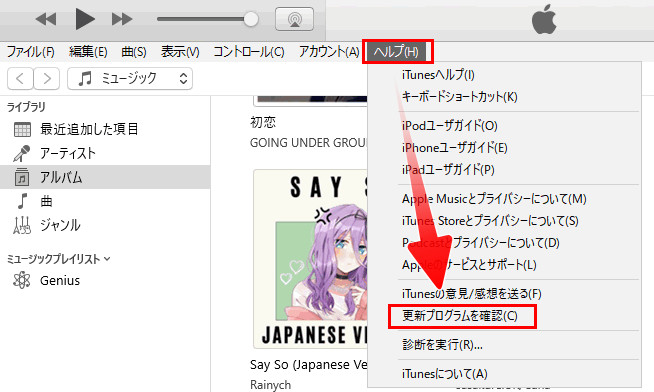The width and height of the screenshot is (654, 392).
Task: Click the album title 初恋
Action: (263, 122)
